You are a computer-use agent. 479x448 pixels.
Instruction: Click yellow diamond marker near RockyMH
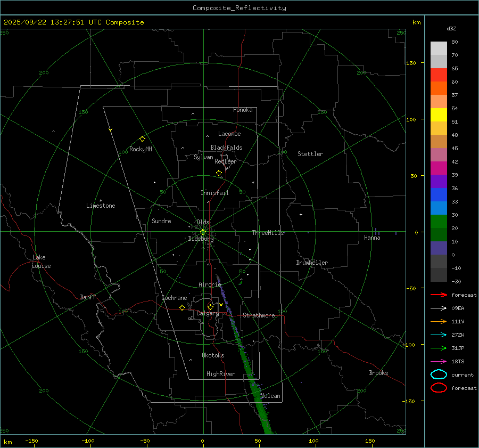pos(142,139)
